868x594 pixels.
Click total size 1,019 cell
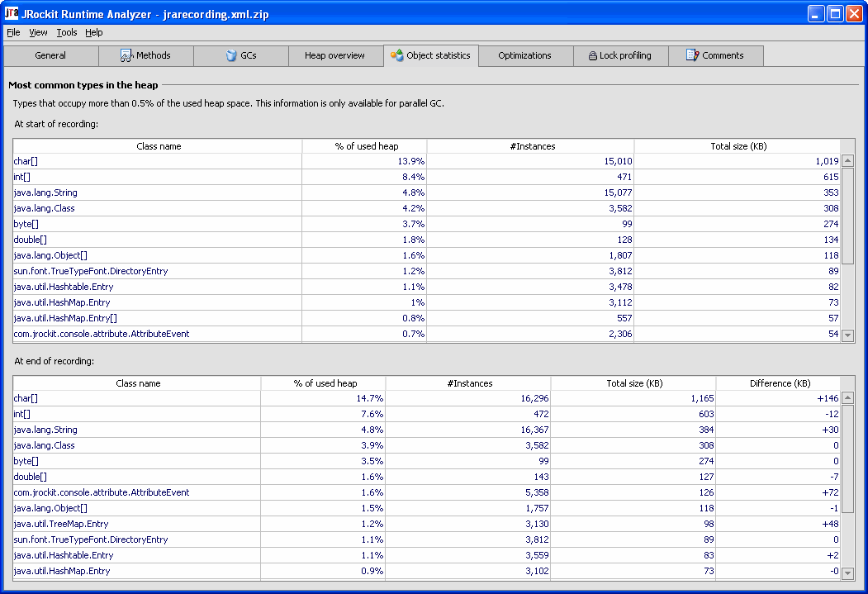(827, 161)
